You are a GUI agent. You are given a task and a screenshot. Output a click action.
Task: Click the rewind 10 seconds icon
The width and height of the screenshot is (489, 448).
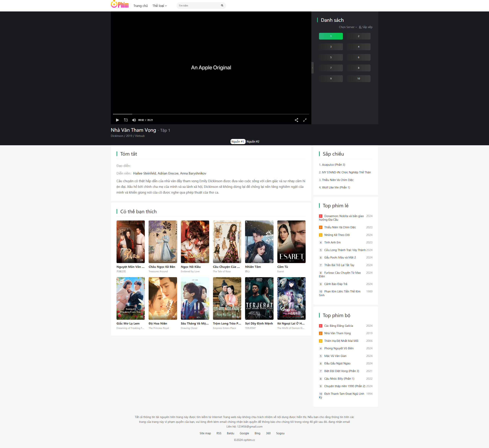[x=126, y=120]
